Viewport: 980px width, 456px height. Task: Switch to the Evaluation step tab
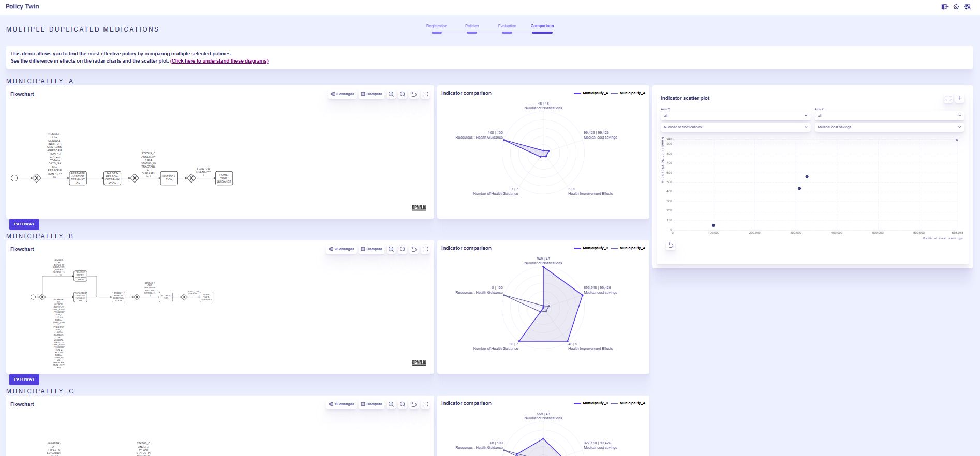507,27
